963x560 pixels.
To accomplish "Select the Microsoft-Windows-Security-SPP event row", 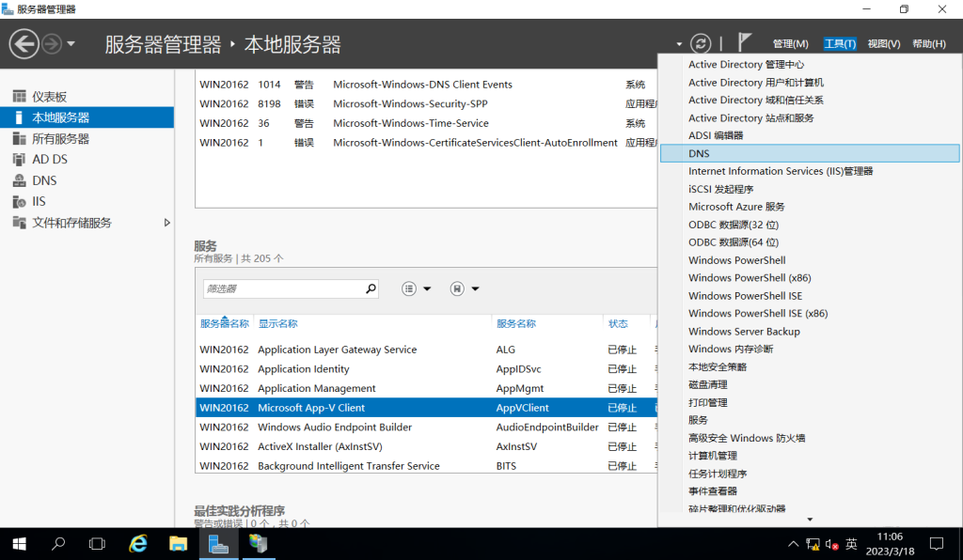I will coord(426,104).
